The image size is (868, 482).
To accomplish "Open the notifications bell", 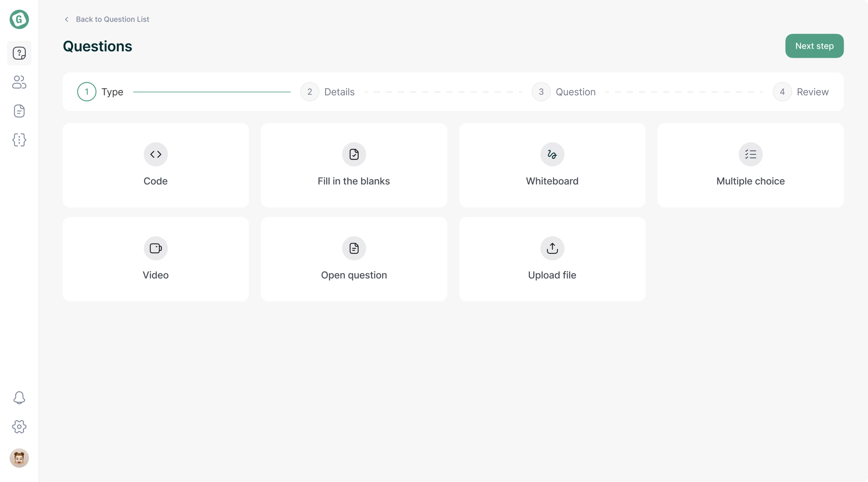I will point(19,397).
